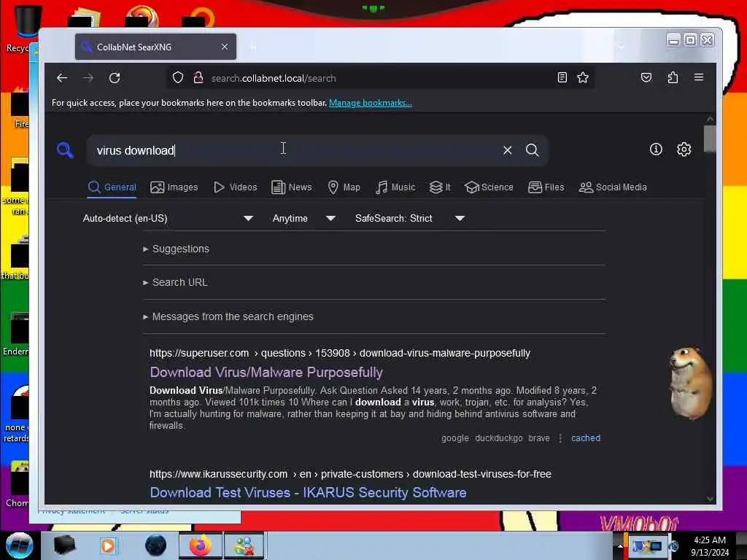Open the SafeSearch: Strict dropdown
Screen dimensions: 747x560
(410, 218)
